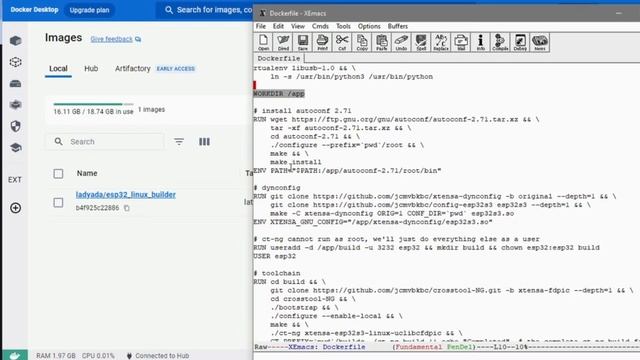Screen dimensions: 640x360
Task: Click the '# toolchain' comment line
Action: [x=277, y=273]
